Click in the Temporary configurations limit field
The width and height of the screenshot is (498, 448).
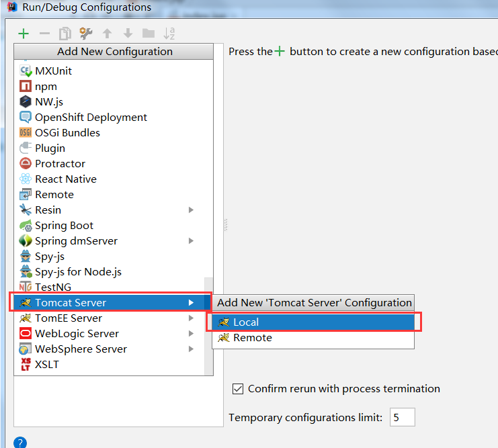point(402,417)
